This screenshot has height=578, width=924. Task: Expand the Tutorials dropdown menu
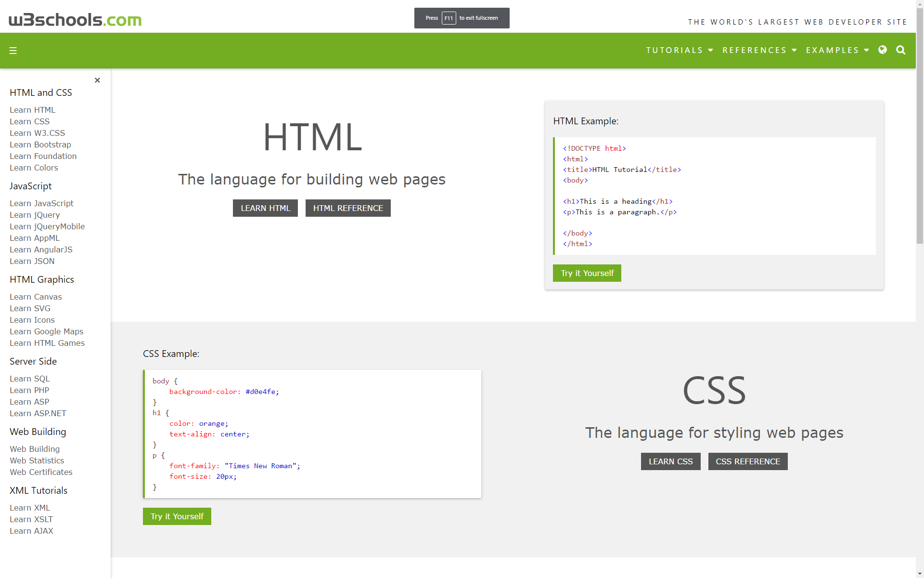(680, 50)
